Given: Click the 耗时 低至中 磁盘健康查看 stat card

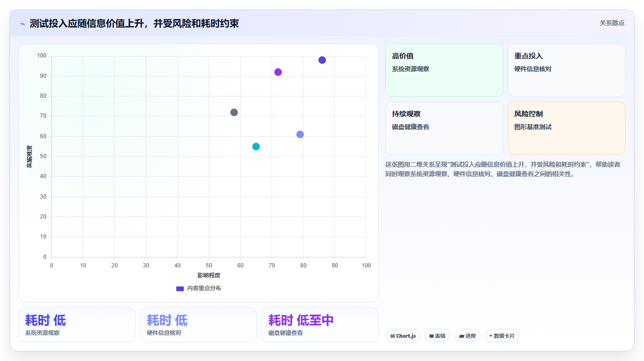Looking at the screenshot, I should pos(320,325).
